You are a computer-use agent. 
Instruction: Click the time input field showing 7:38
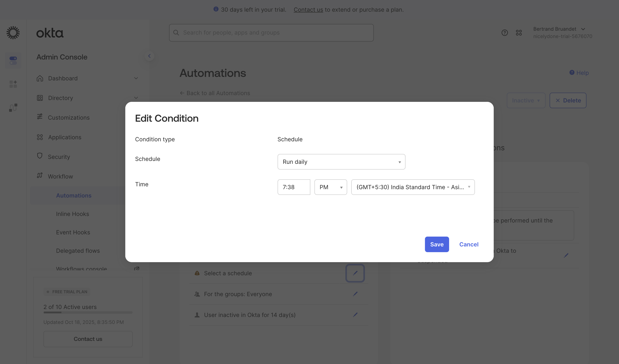click(x=294, y=187)
